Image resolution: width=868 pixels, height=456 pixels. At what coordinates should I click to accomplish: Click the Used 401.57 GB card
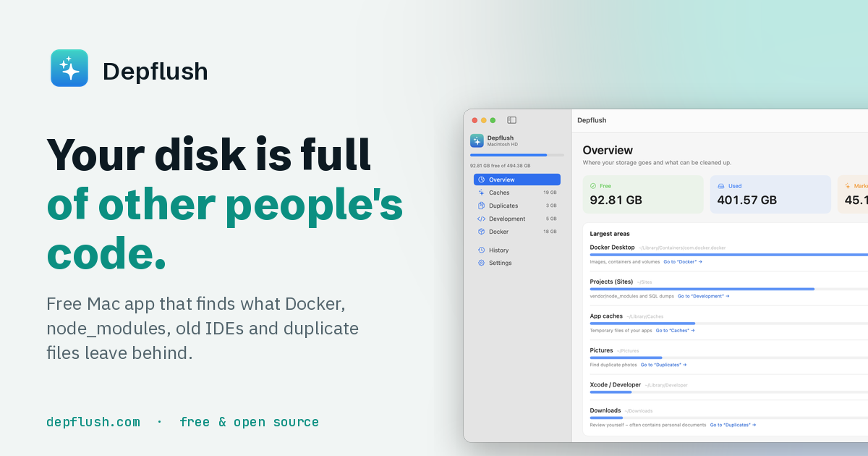[x=770, y=194]
